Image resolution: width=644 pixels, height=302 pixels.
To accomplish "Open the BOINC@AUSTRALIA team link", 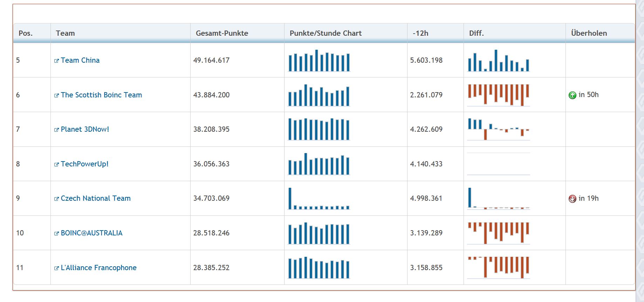I will click(91, 233).
